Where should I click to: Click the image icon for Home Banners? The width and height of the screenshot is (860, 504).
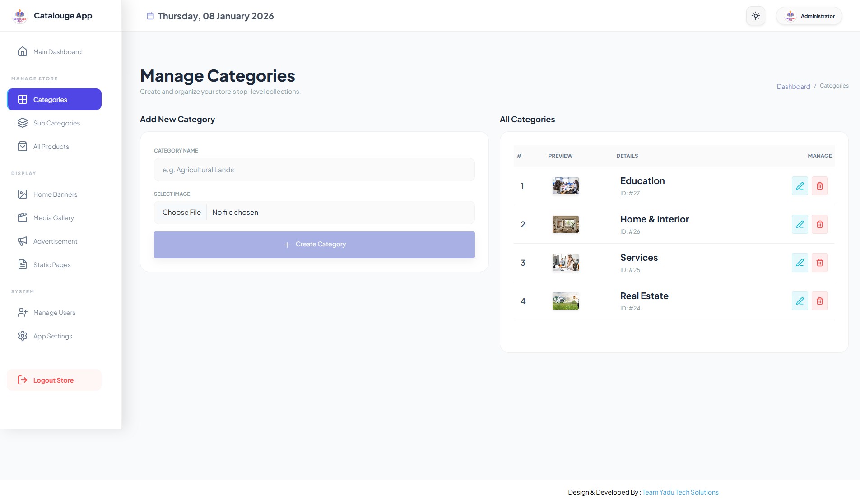pos(23,194)
